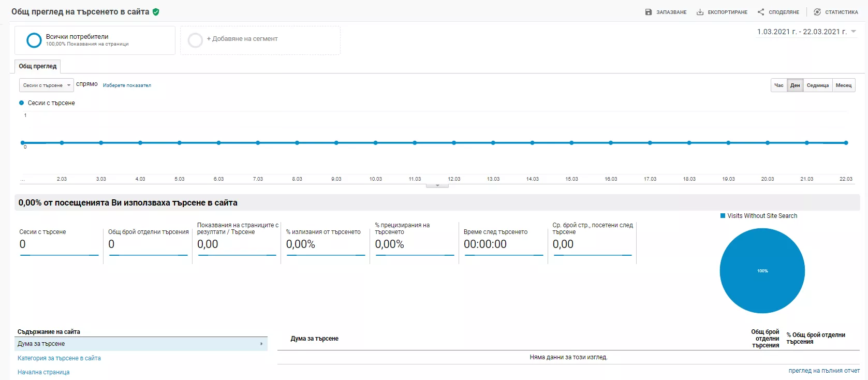Click the Всички потребители segment circle
The image size is (868, 380).
[34, 40]
